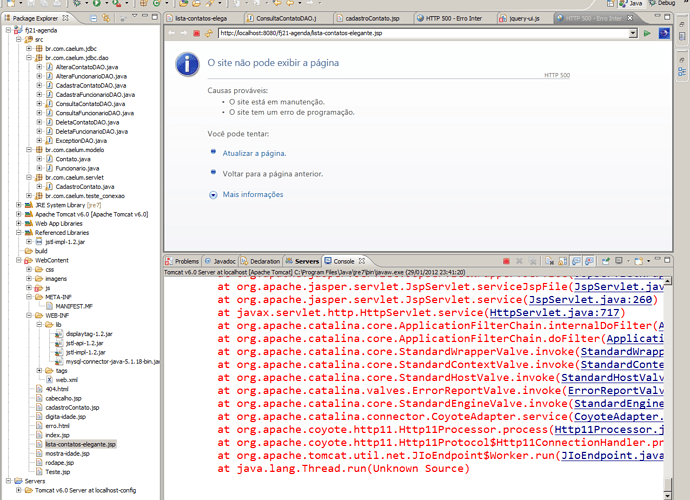Click the blue globe browser icon

[664, 33]
